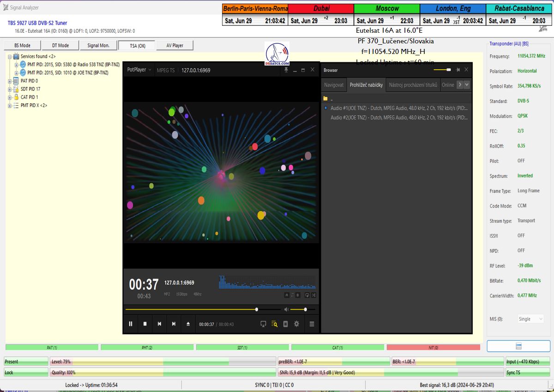Click the eject/open file icon
Screen dimensions: 554x392
click(188, 324)
